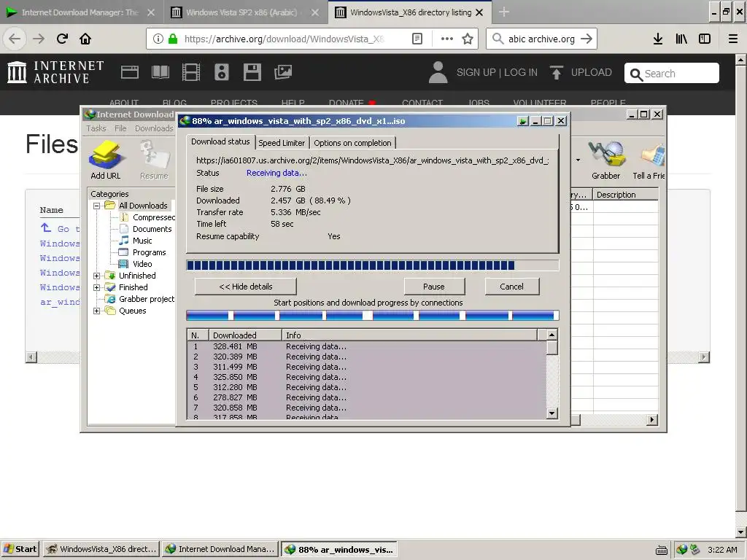Open Firefox hamburger menu
This screenshot has height=560, width=747.
pos(733,39)
